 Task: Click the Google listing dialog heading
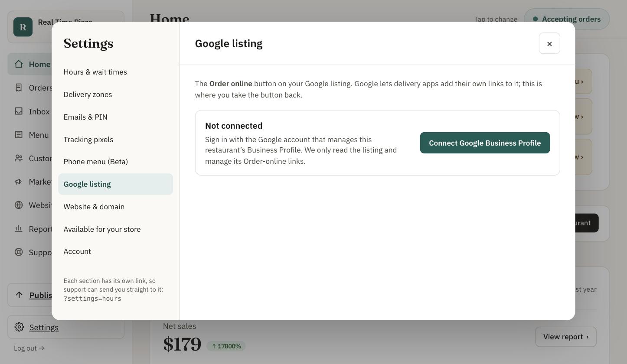click(x=229, y=43)
